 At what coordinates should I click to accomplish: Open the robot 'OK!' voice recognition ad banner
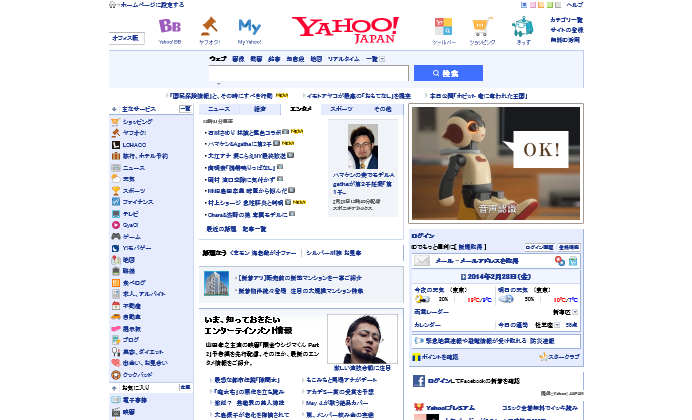tap(496, 163)
